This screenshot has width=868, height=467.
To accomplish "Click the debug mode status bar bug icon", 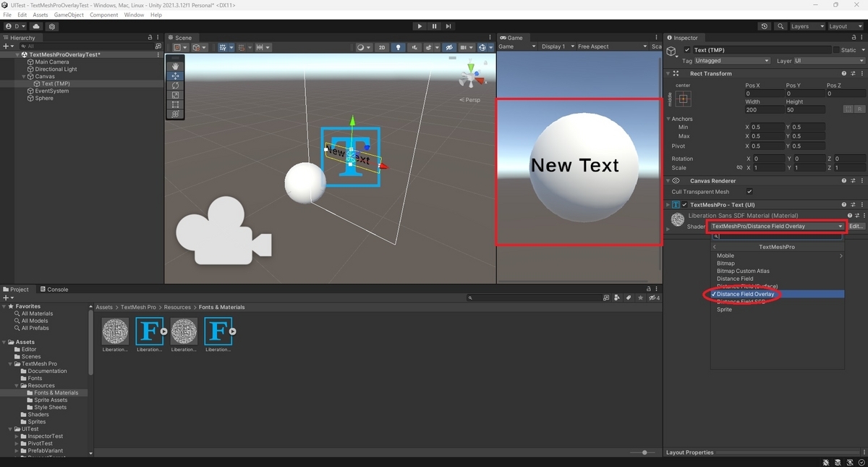I will 827,462.
